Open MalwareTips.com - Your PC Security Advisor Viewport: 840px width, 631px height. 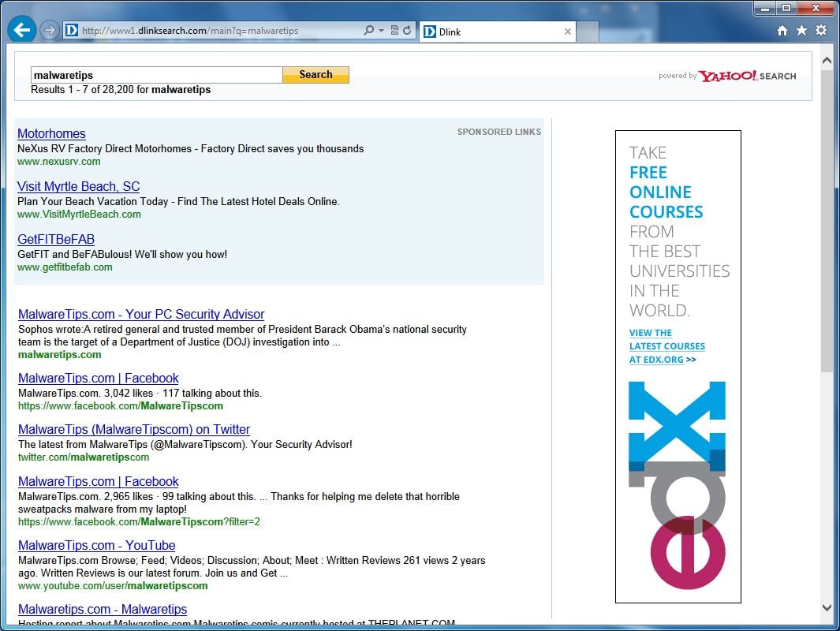tap(141, 314)
